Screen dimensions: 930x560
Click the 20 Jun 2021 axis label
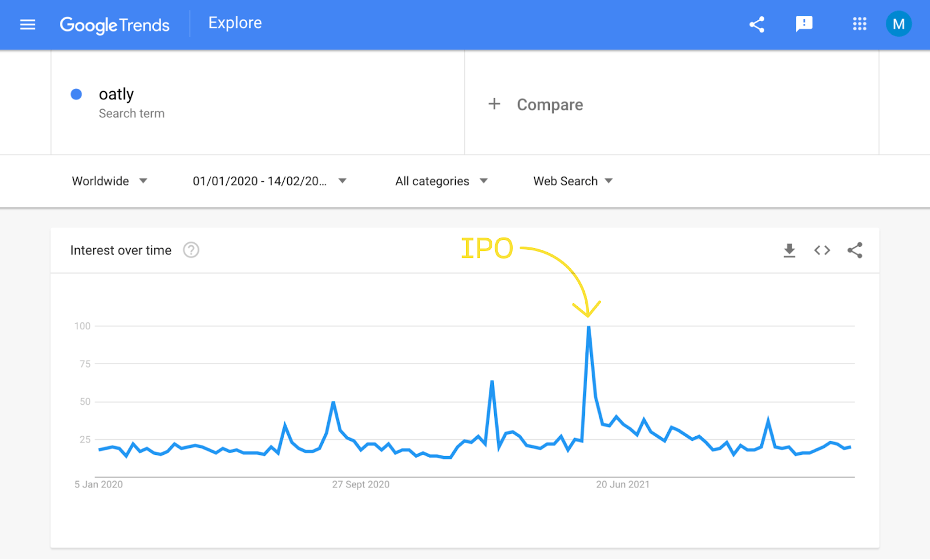tap(622, 484)
